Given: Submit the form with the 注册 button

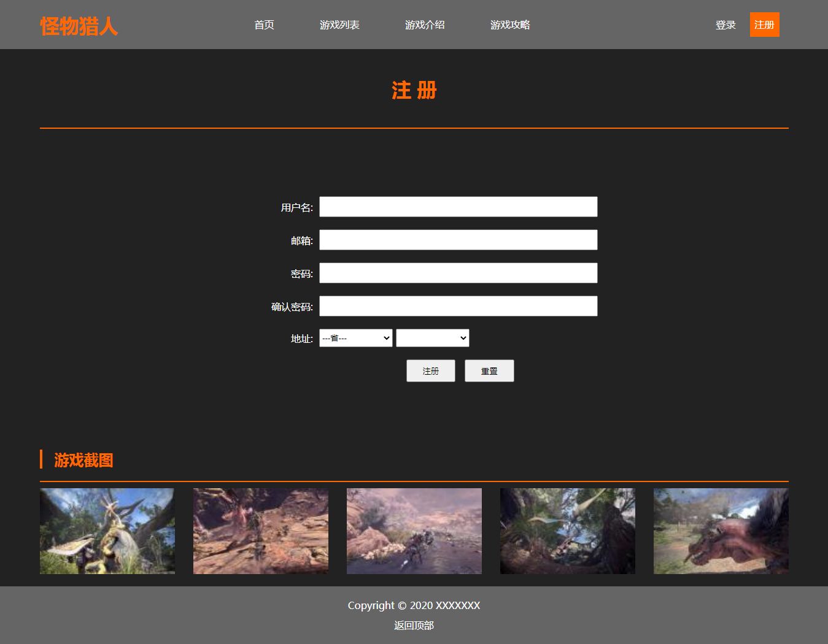Looking at the screenshot, I should (x=431, y=371).
